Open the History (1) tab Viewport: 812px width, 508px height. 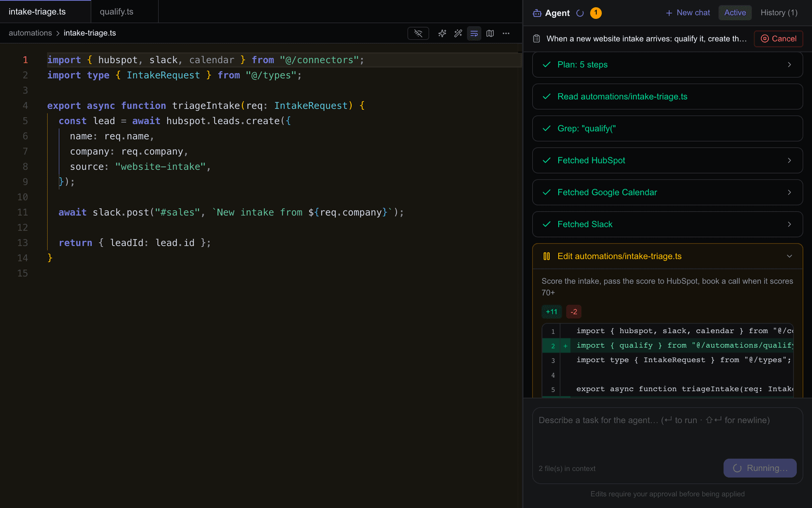(779, 13)
